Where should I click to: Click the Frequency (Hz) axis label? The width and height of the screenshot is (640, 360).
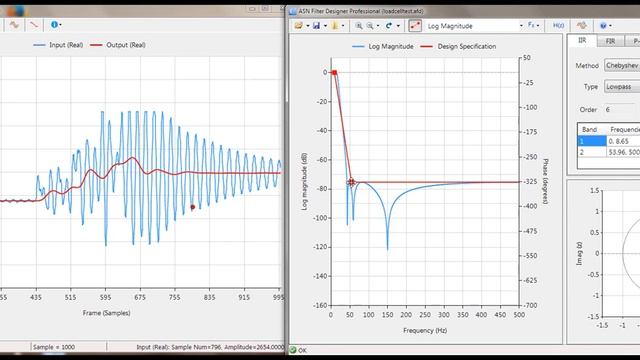pos(425,330)
